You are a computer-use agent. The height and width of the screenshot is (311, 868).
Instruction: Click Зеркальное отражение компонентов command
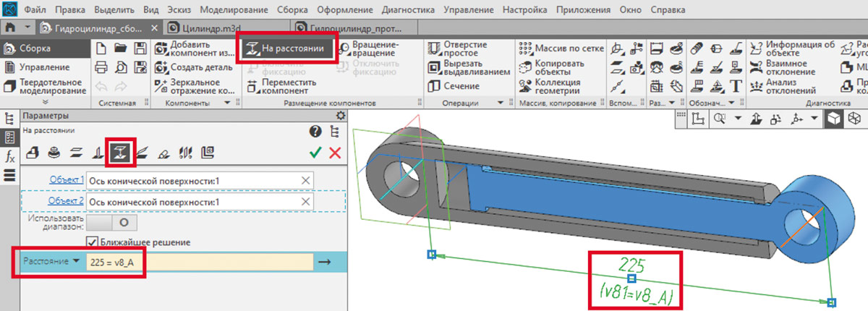click(195, 86)
